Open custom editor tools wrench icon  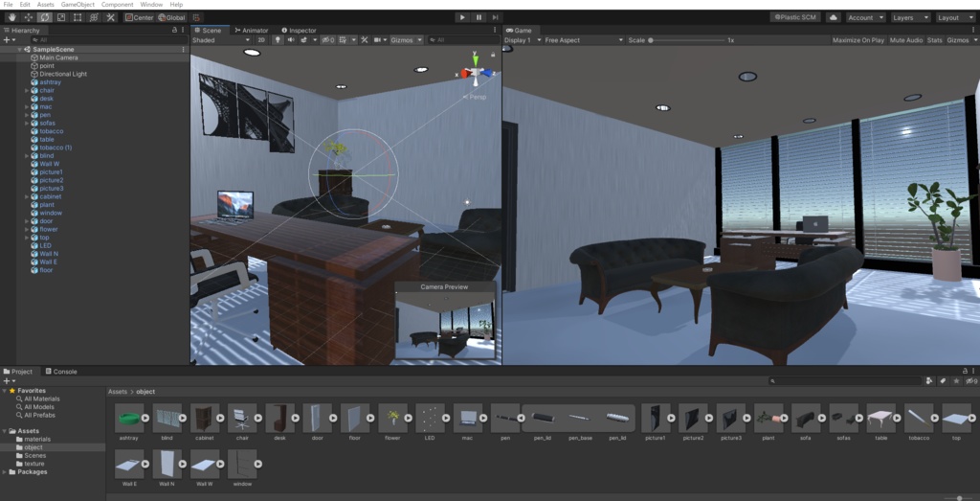point(111,17)
